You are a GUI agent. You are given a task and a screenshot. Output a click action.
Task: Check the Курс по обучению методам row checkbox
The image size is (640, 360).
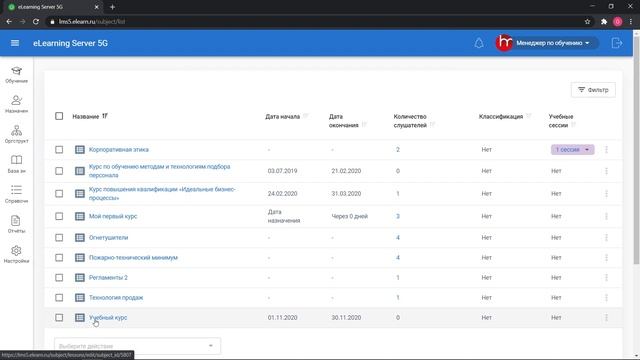pyautogui.click(x=59, y=171)
